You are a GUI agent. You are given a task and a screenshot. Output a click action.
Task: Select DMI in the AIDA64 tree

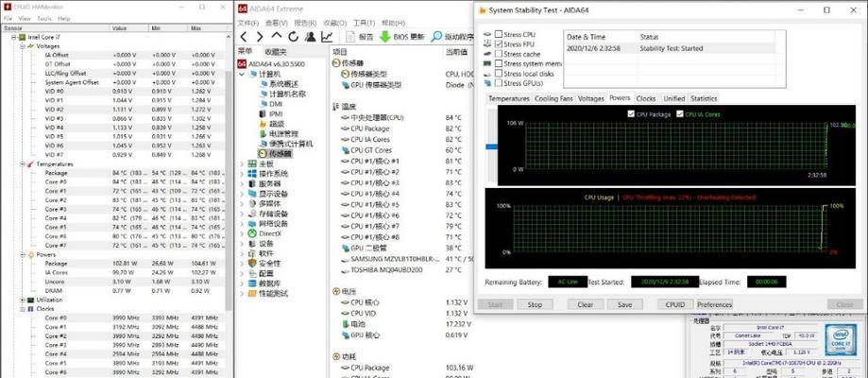(276, 104)
